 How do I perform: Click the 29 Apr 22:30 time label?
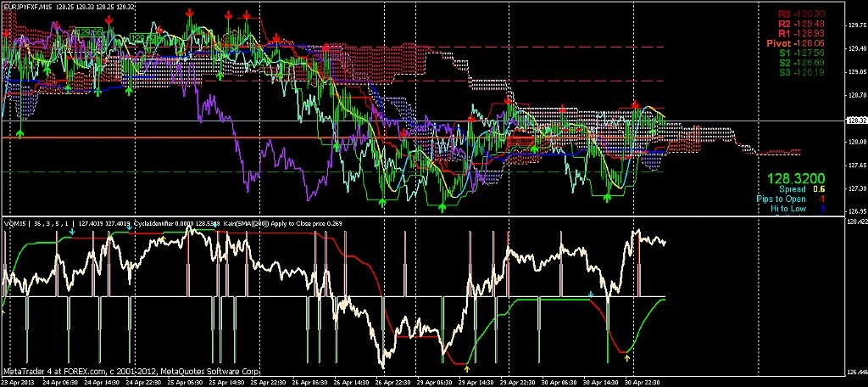tap(516, 383)
